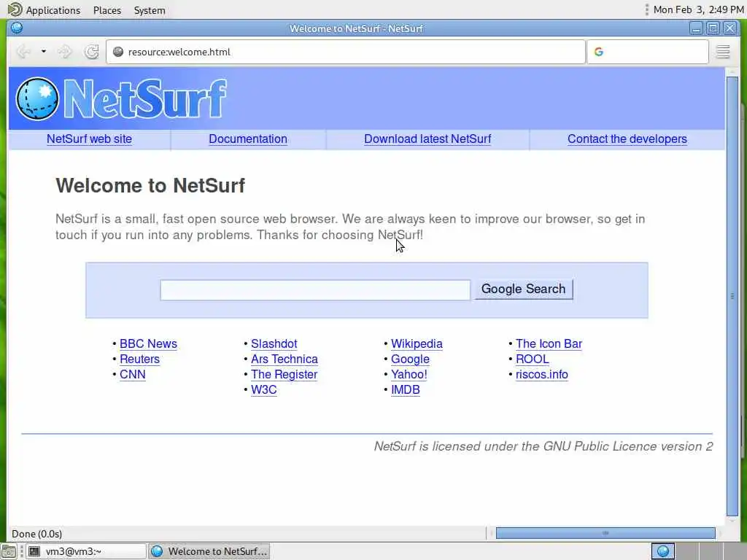Open the NetSurf web site link
747x560 pixels.
(x=89, y=139)
